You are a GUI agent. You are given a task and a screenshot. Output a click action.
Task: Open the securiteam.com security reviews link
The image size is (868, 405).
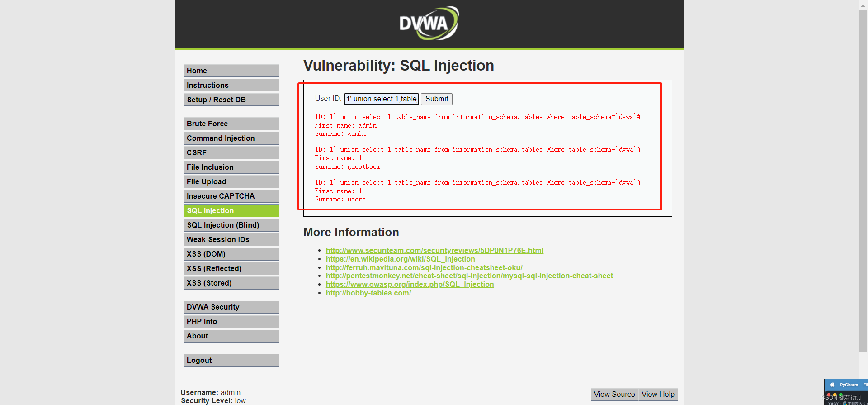434,250
